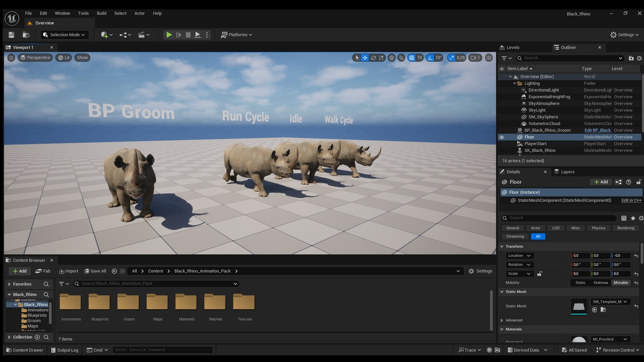
Task: Set Mobility to Static
Action: (580, 283)
